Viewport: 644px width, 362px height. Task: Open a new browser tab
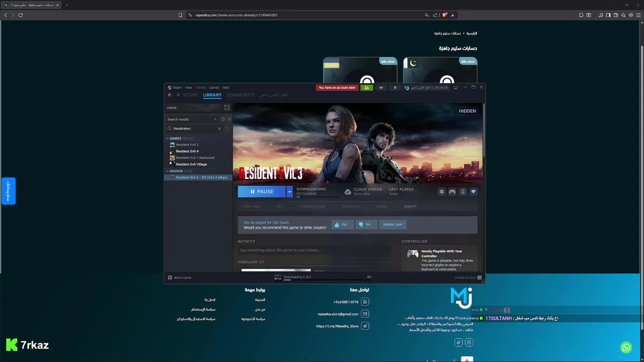pyautogui.click(x=66, y=5)
